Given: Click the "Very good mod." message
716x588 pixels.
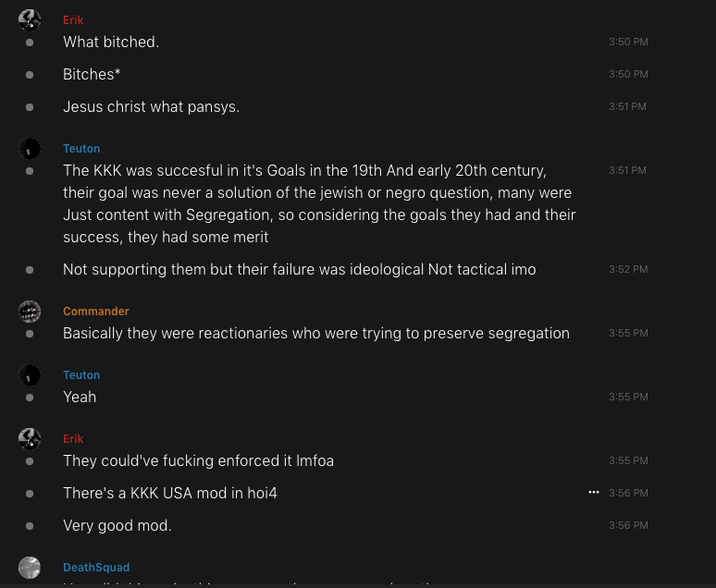Looking at the screenshot, I should 117,525.
